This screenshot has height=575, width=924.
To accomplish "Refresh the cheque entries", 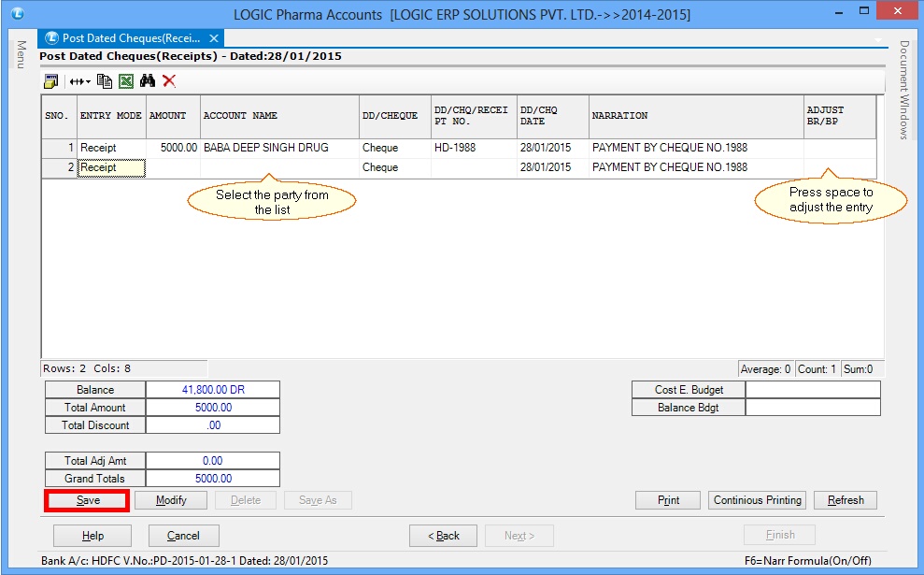I will (x=845, y=500).
